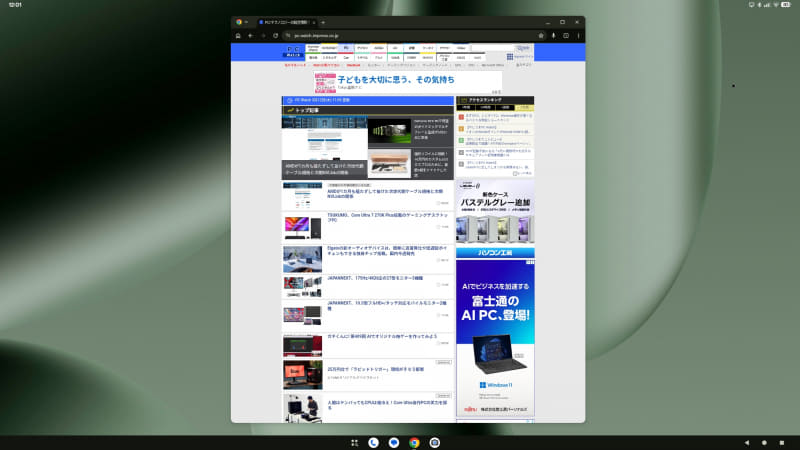The height and width of the screenshot is (450, 800).
Task: Open the 子どもを大切に思う banner ad
Action: [408, 82]
